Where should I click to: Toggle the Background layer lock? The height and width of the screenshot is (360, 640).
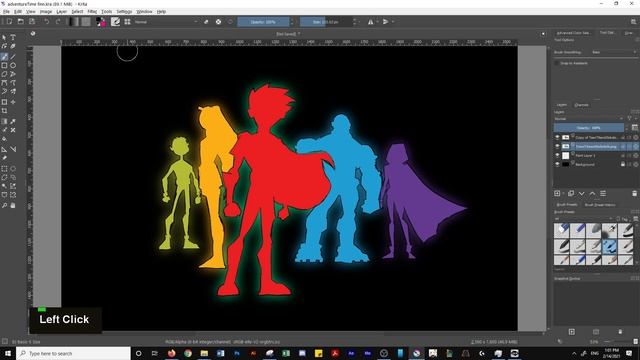(x=623, y=164)
